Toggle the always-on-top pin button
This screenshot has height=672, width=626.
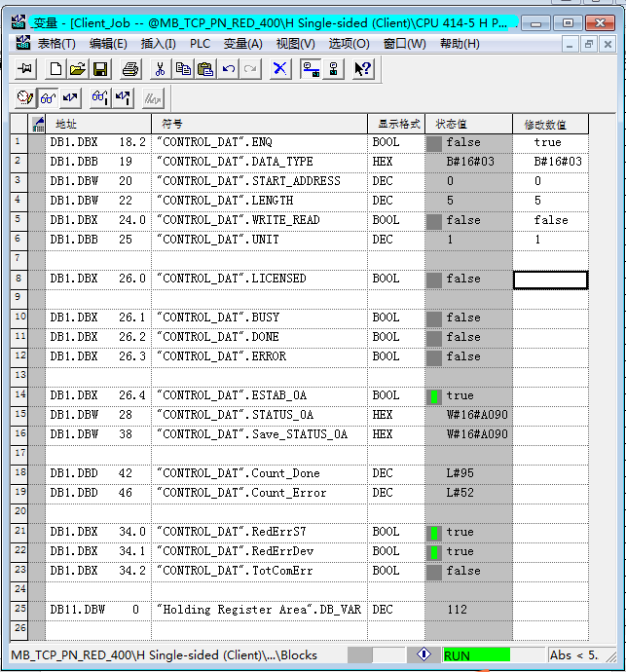point(25,68)
